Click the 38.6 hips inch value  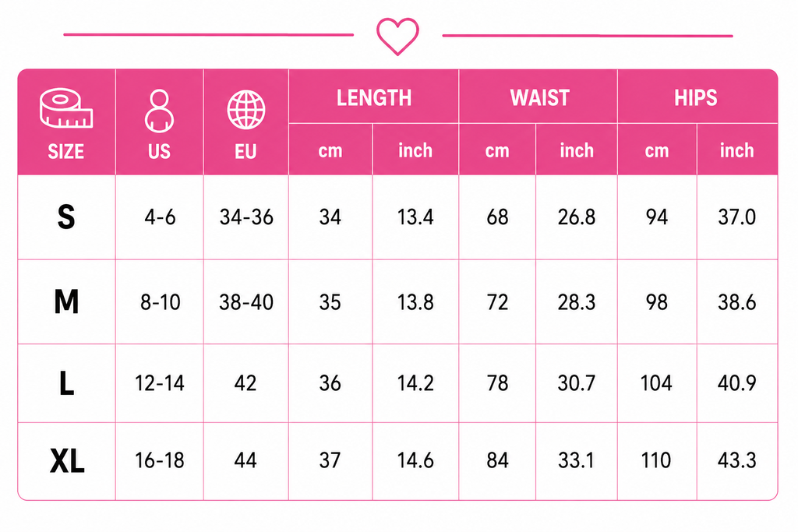click(737, 302)
